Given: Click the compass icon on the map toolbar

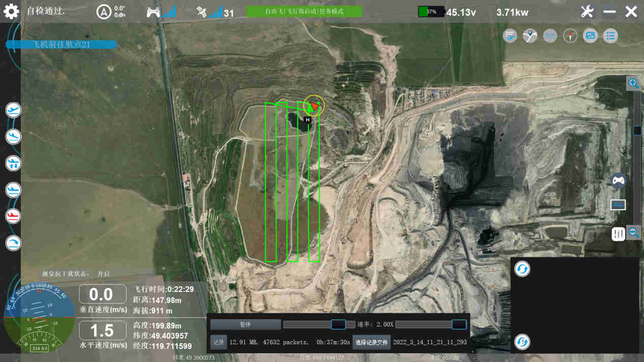Looking at the screenshot, I should [x=570, y=36].
